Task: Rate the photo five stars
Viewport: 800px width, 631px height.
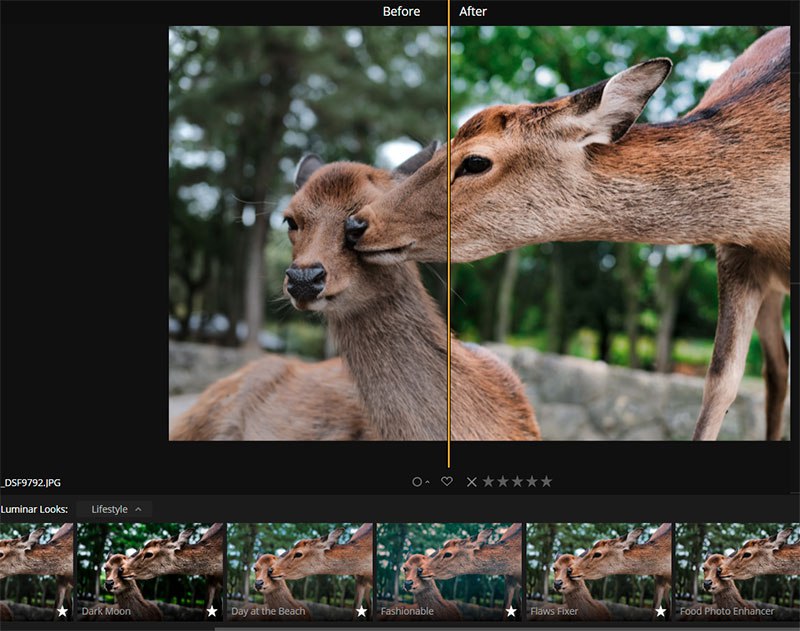Action: [x=546, y=482]
